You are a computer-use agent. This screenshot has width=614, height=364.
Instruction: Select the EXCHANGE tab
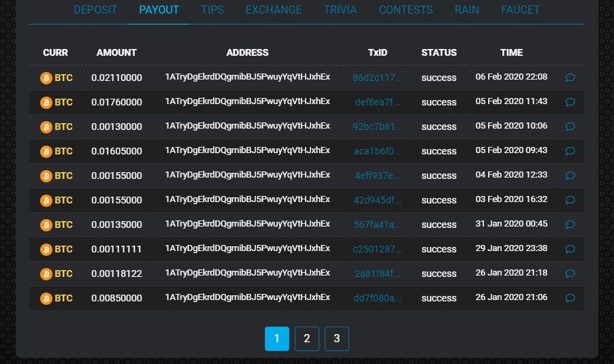[x=274, y=10]
